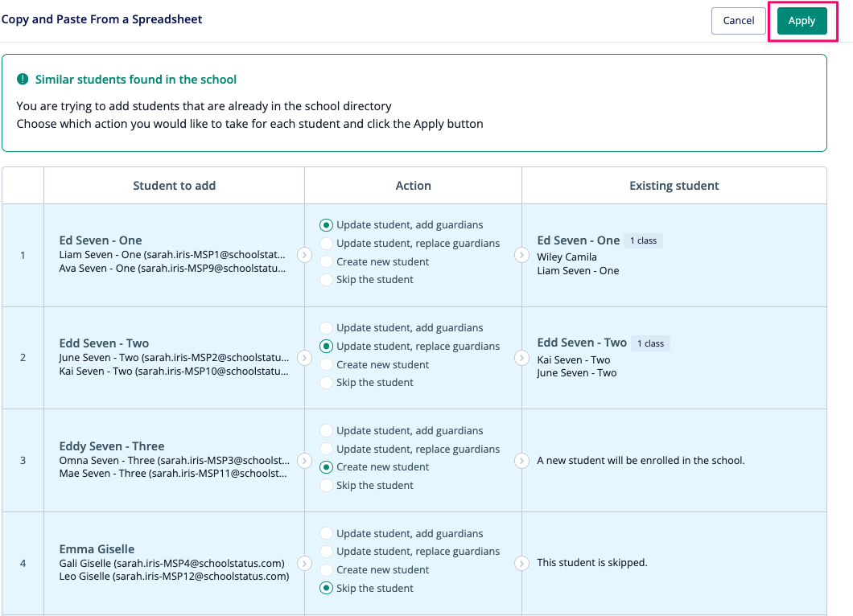Click the Apply button
The image size is (853, 616).
801,21
